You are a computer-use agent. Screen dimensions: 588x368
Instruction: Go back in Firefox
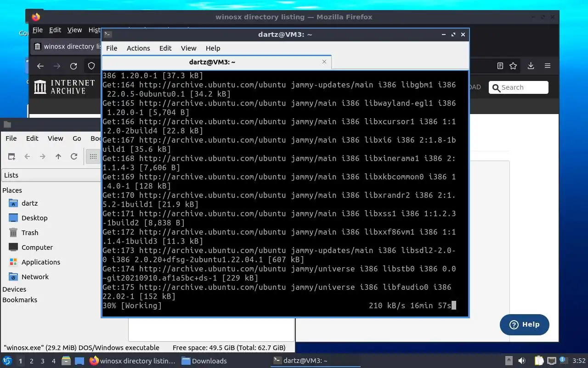click(40, 66)
